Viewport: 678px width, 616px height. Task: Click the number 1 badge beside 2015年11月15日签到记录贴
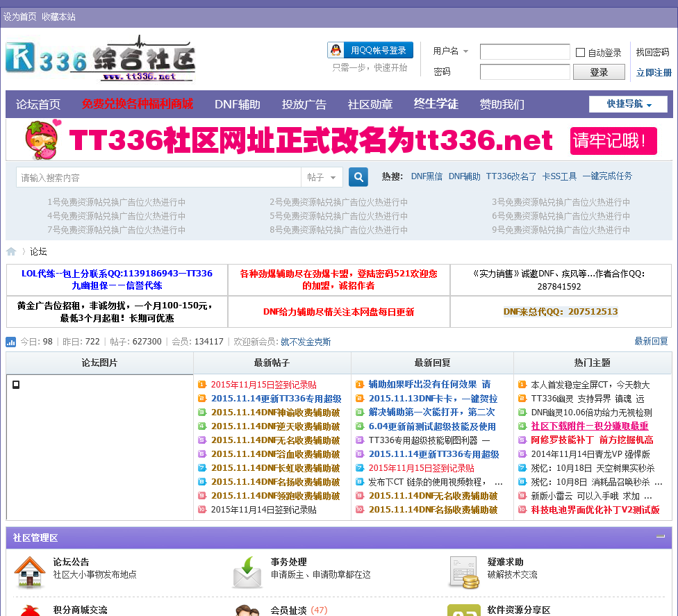pyautogui.click(x=202, y=384)
